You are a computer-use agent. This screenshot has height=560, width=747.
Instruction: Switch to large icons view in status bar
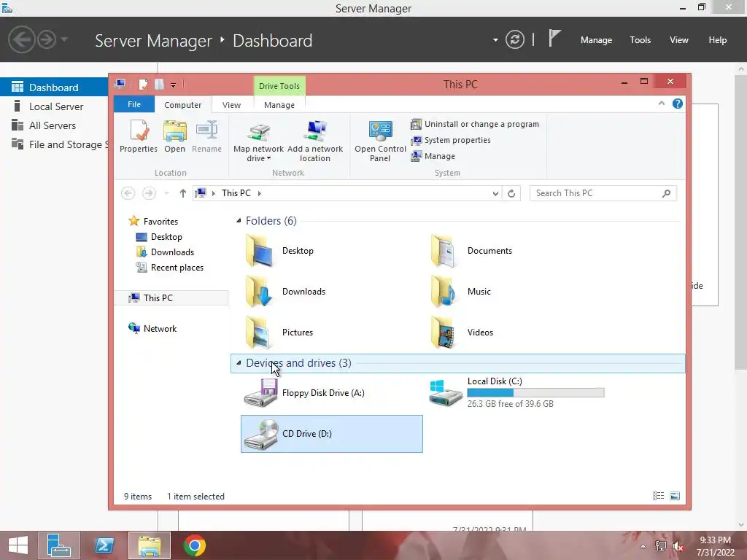point(675,496)
